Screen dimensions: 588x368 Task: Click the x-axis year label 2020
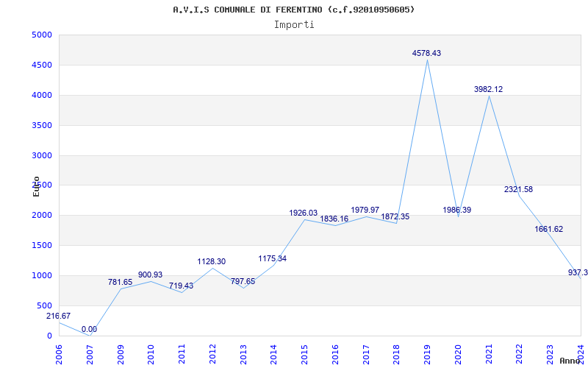click(x=458, y=354)
